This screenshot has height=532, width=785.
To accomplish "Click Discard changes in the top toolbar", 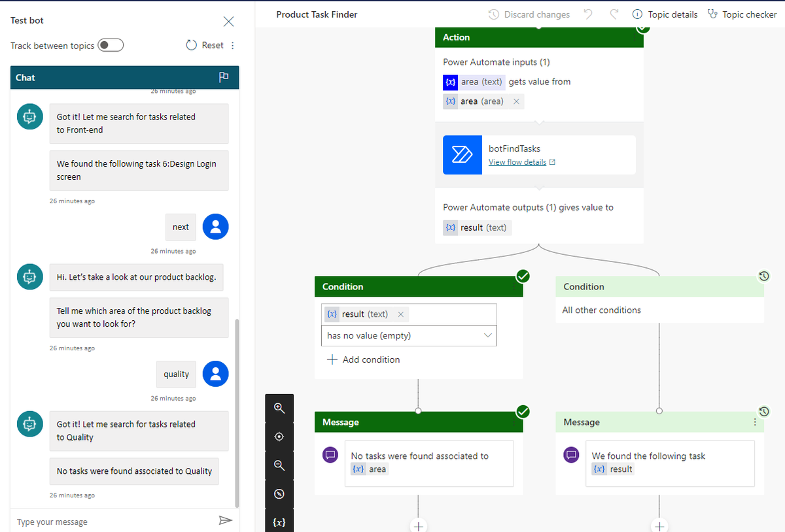I will 535,14.
